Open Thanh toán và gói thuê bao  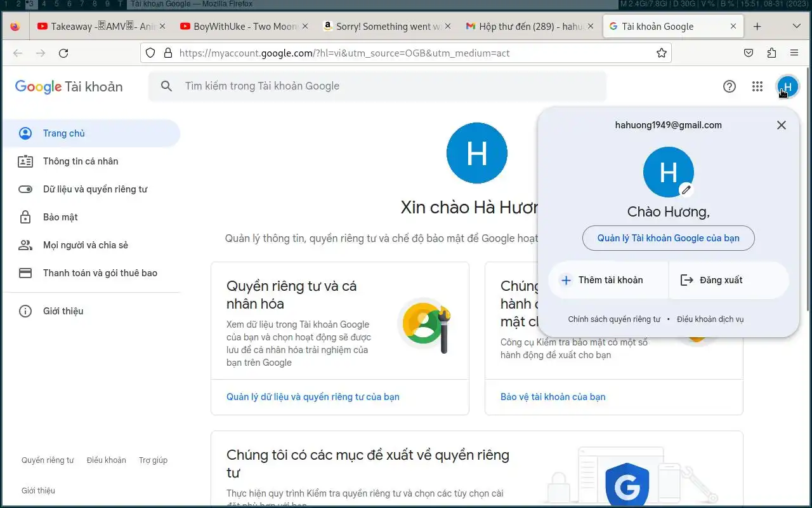point(91,273)
